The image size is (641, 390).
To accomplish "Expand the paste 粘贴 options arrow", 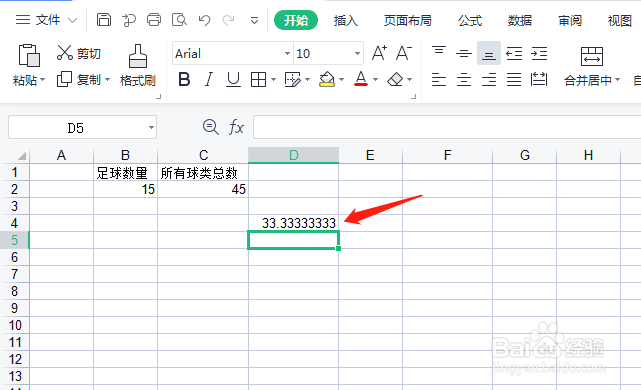I will click(x=43, y=79).
